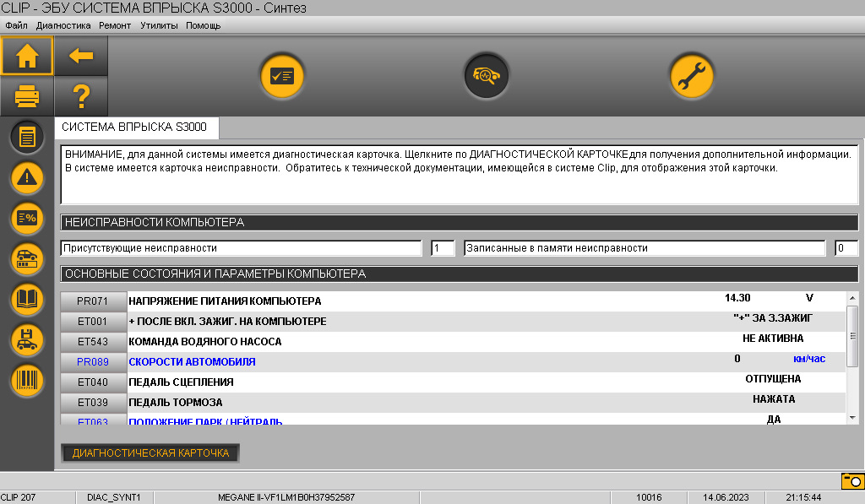Image resolution: width=865 pixels, height=504 pixels.
Task: Click the DIAC_SYNT1 status bar entry
Action: 114,497
